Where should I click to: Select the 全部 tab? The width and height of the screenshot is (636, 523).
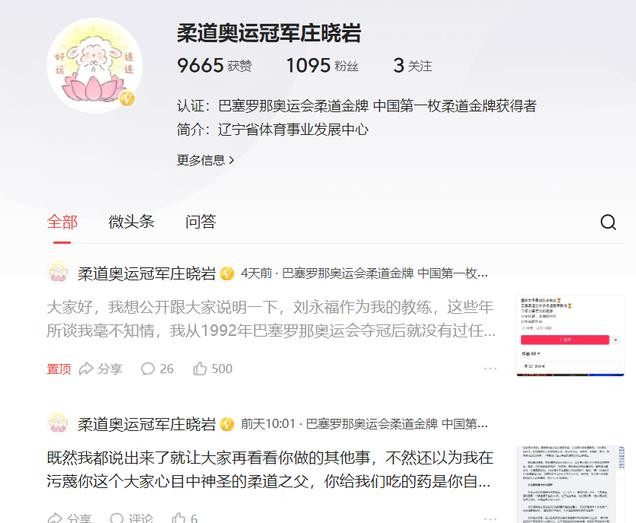(62, 222)
